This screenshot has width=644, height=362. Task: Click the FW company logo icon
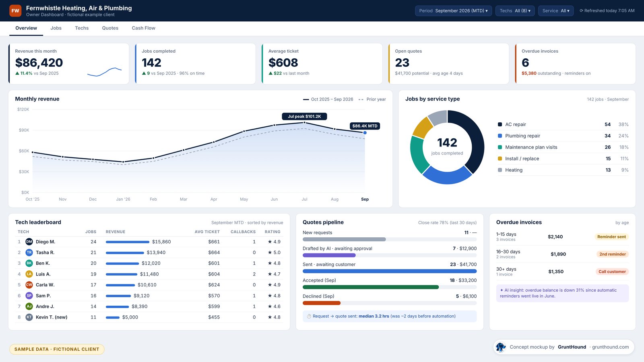[15, 11]
